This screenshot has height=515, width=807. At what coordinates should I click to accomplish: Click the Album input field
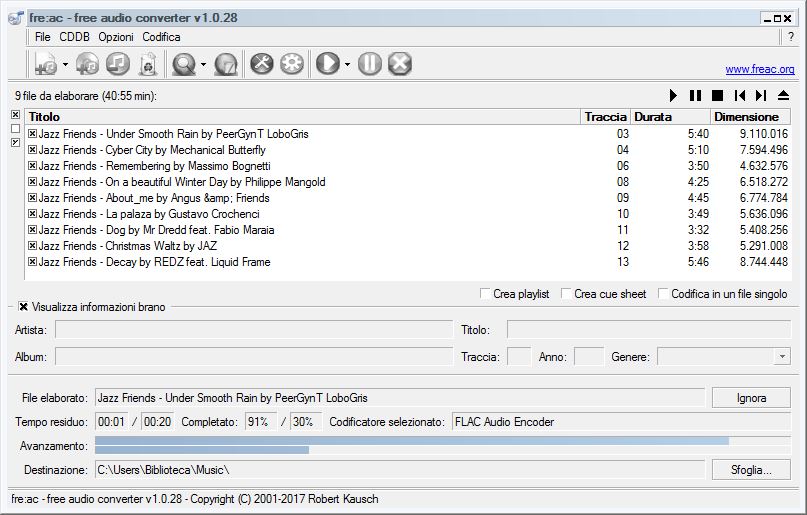(254, 356)
